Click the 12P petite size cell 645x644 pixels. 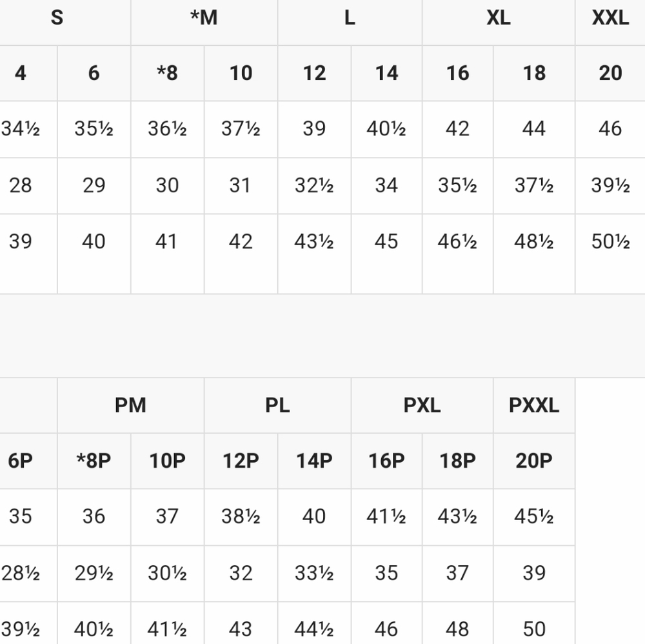241,461
